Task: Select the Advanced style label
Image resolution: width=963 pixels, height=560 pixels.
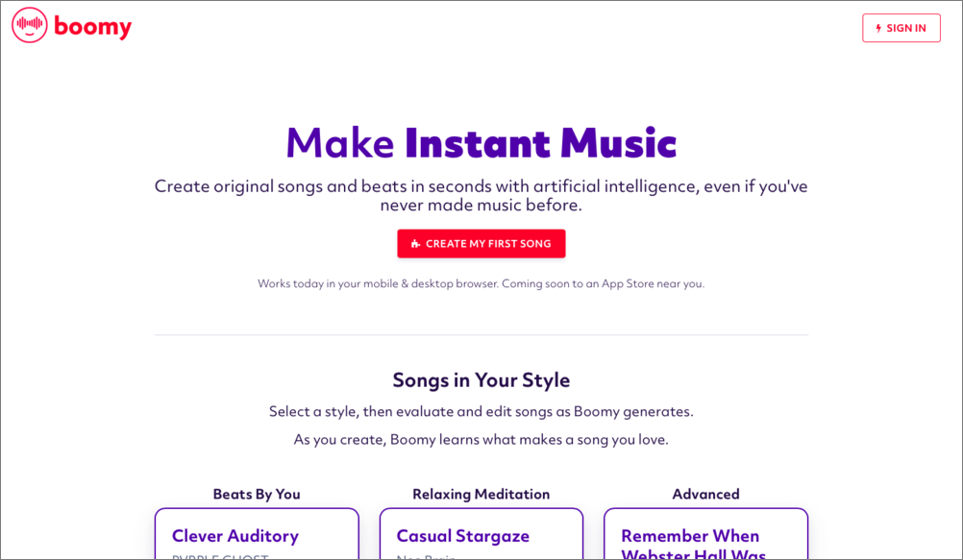Action: 705,494
